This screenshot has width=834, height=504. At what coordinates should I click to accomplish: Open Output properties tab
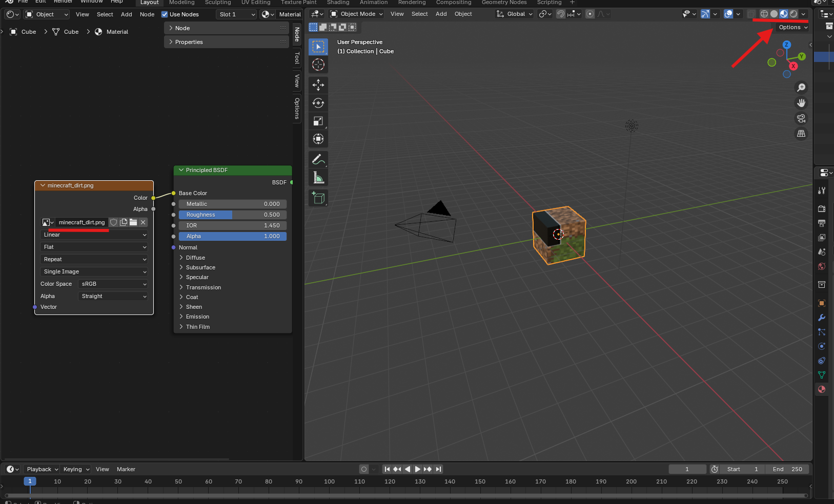pyautogui.click(x=822, y=223)
